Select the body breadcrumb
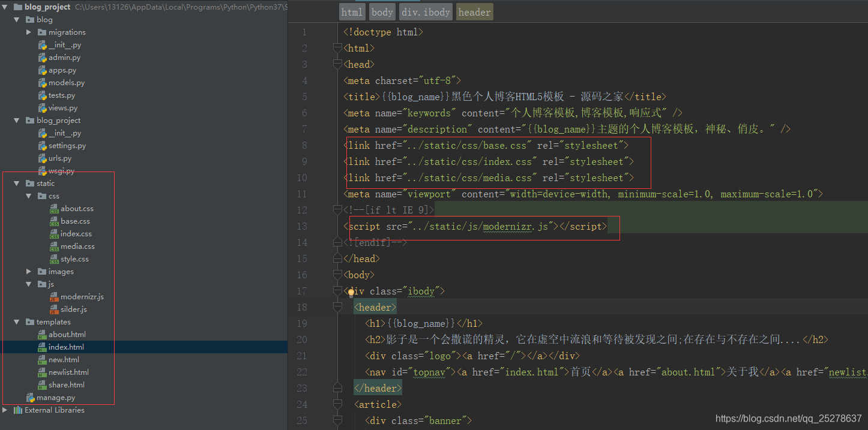The image size is (868, 430). coord(382,12)
